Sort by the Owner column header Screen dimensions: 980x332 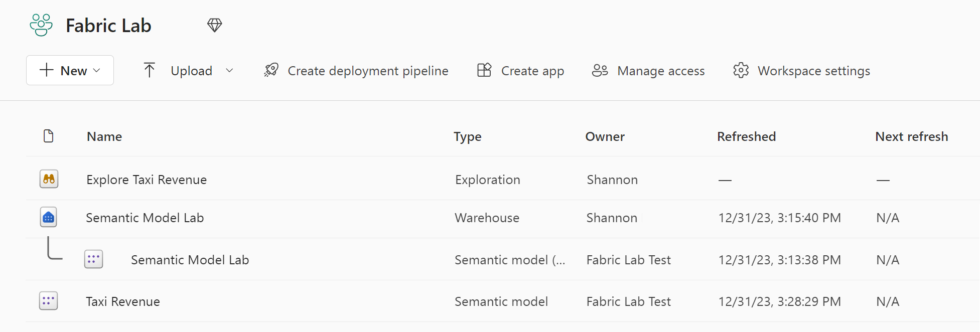click(605, 136)
